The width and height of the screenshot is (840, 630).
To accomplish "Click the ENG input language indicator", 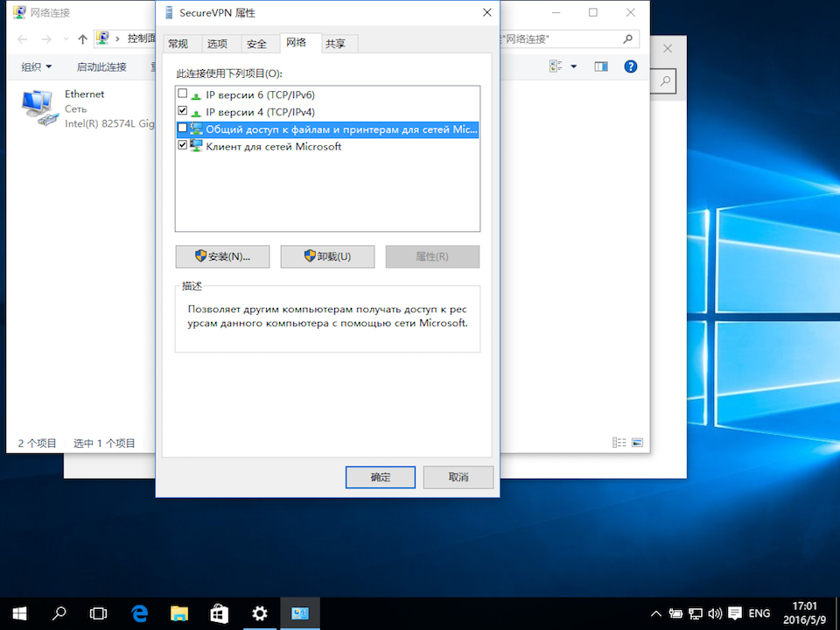I will tap(759, 613).
